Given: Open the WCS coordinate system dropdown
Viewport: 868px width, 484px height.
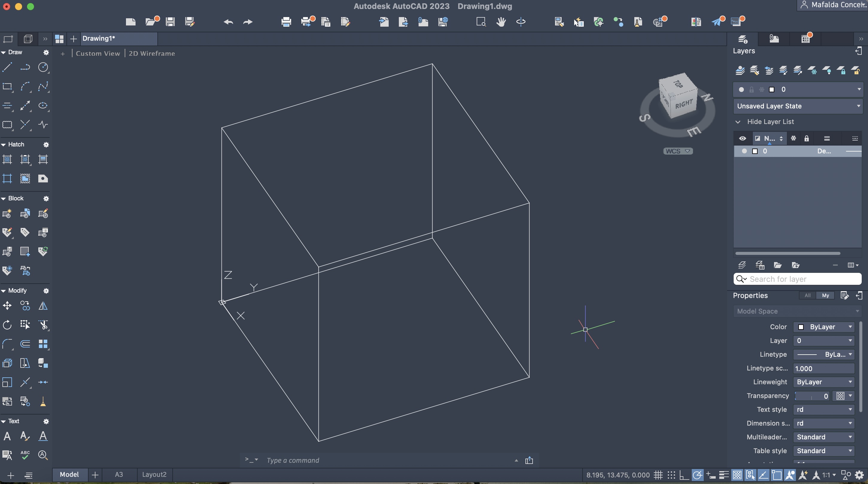Looking at the screenshot, I should [x=678, y=151].
